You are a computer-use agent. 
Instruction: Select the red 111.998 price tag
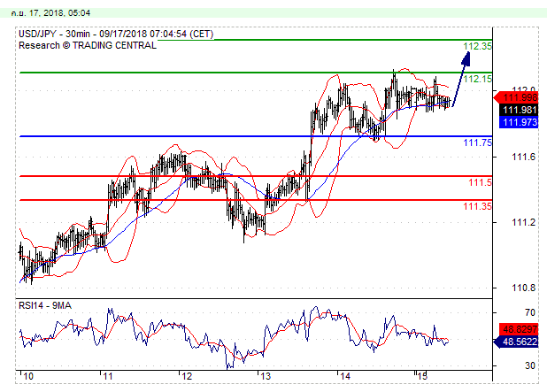coord(517,97)
